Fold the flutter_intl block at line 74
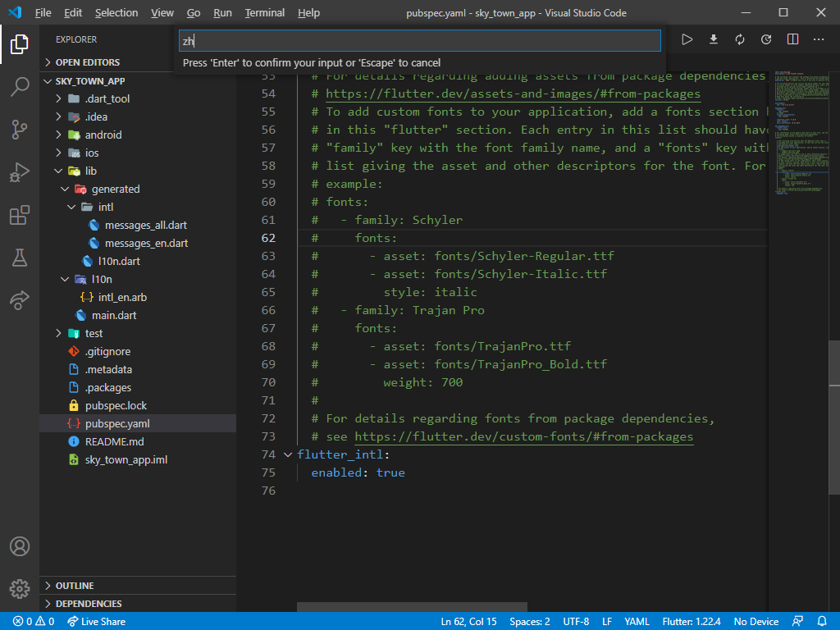This screenshot has height=630, width=840. (x=288, y=454)
